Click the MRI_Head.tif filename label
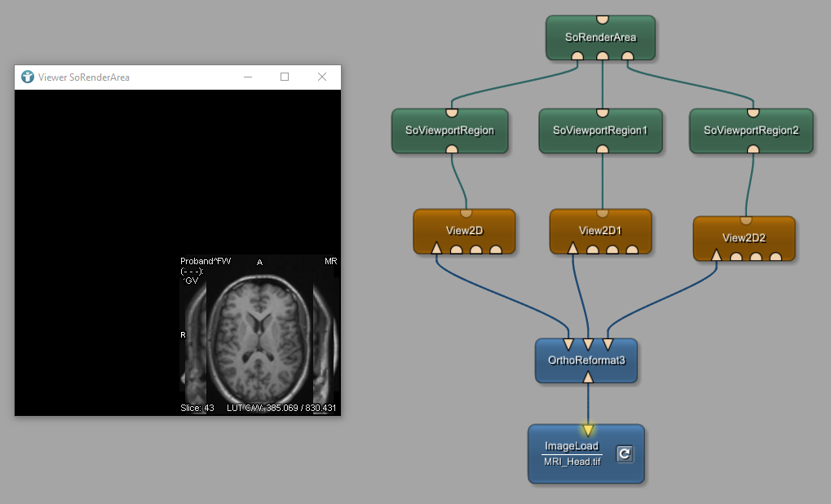 (x=571, y=462)
